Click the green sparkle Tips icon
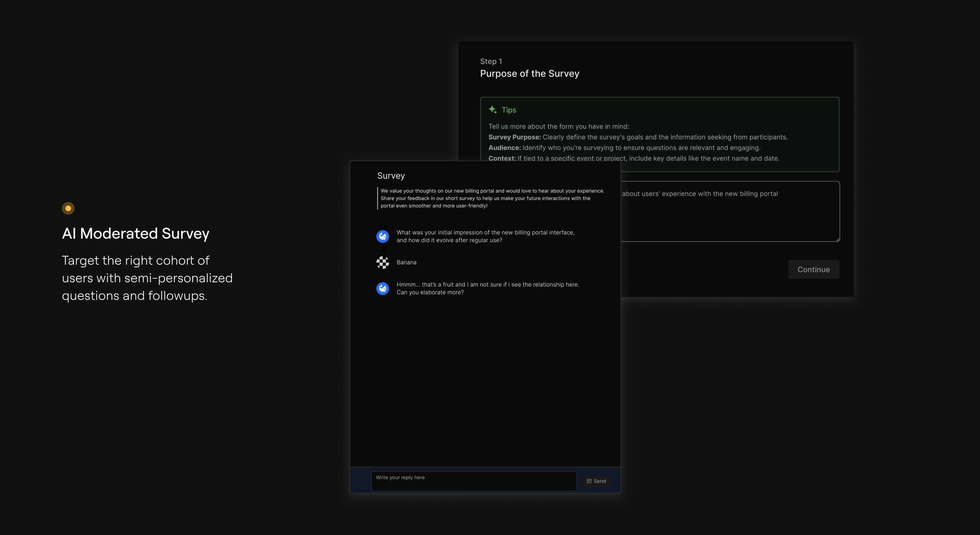The height and width of the screenshot is (535, 980). click(x=493, y=110)
